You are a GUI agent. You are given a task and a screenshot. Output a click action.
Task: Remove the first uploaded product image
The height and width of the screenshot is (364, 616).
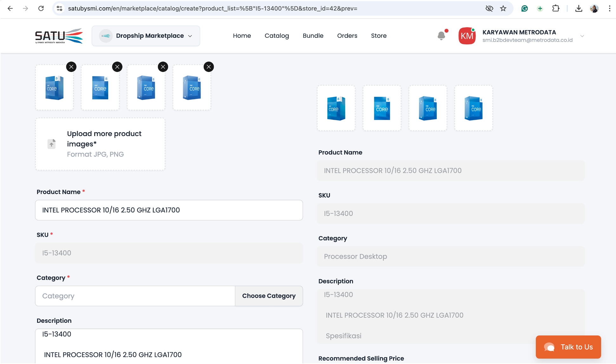[x=71, y=67]
